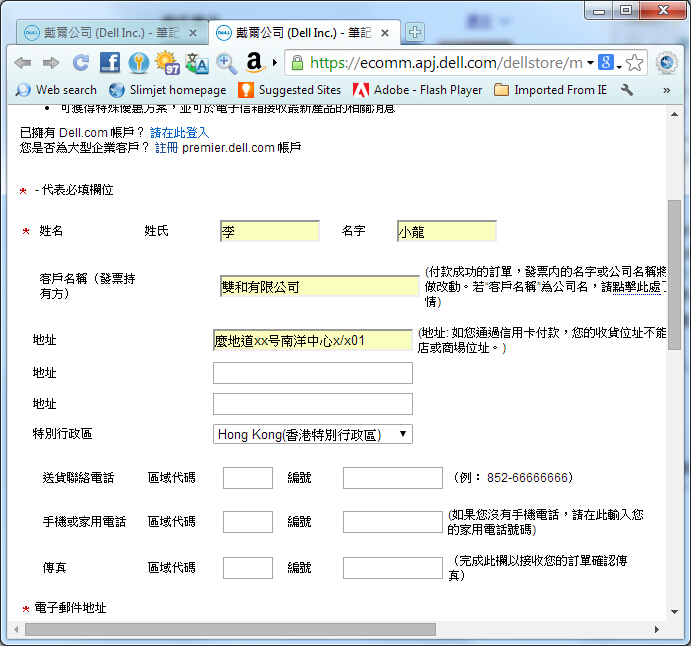Click the first 地址 address field

(x=313, y=340)
